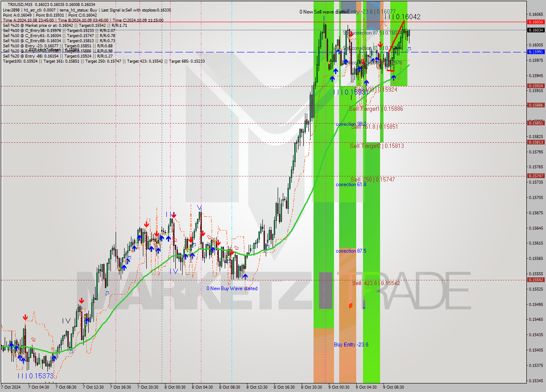Click the 0.15705 value on price axis
546x392 pixels.
click(536, 197)
